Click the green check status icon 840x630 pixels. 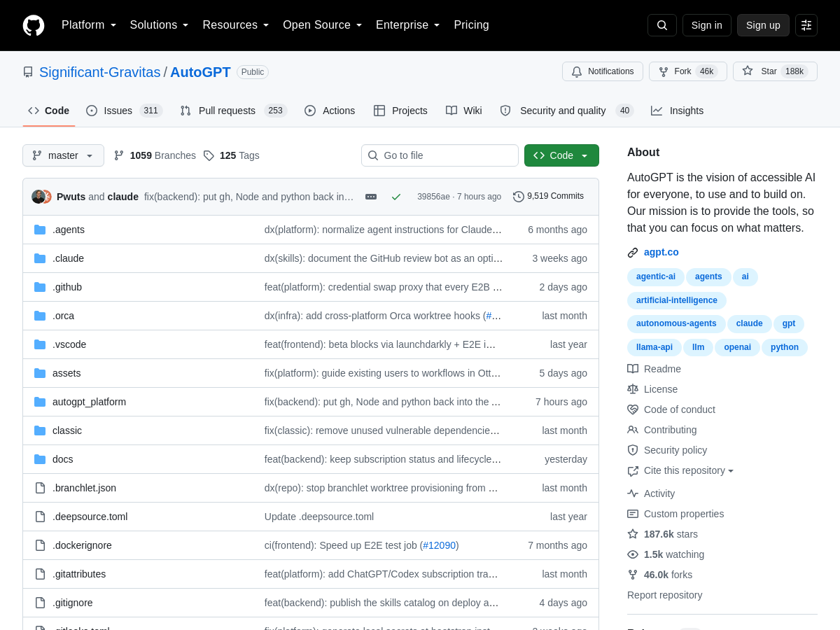[396, 197]
